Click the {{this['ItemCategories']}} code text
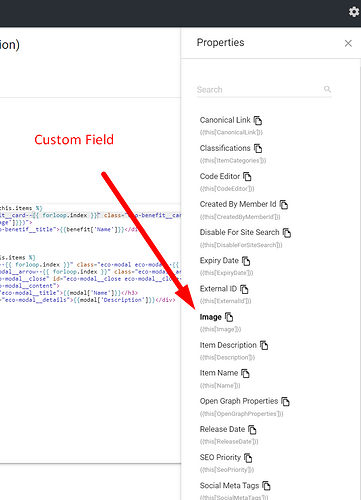This screenshot has height=500, width=361. coord(233,161)
